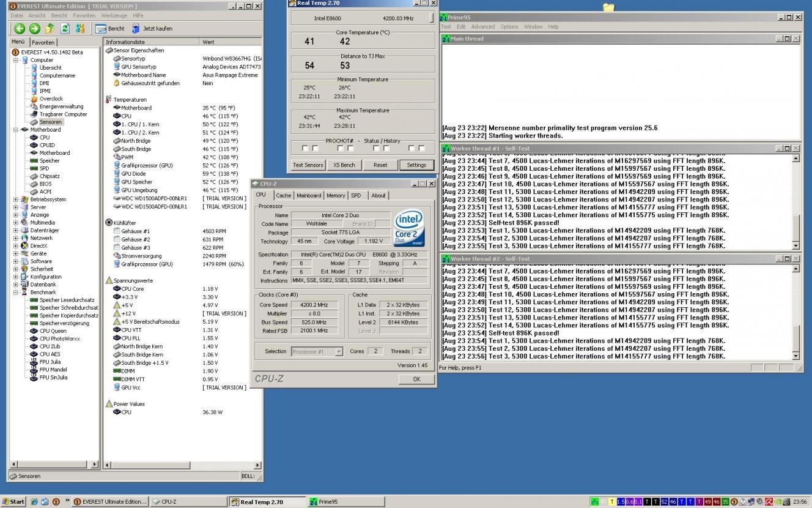Click the Start button
The width and height of the screenshot is (812, 508).
[13, 502]
